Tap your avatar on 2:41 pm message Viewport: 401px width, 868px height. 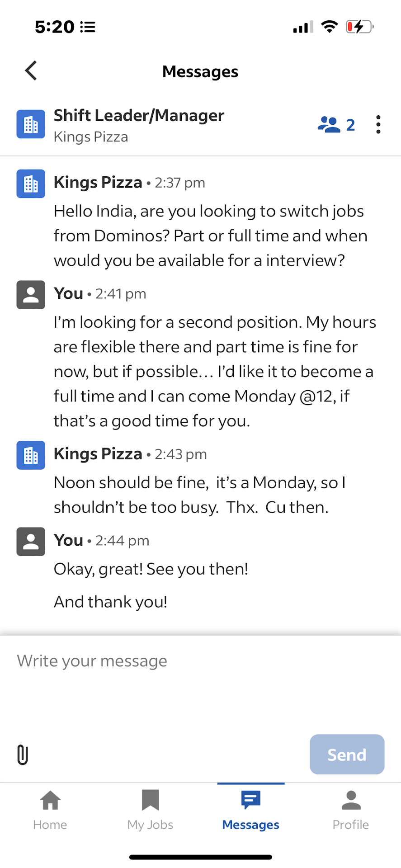coord(31,295)
